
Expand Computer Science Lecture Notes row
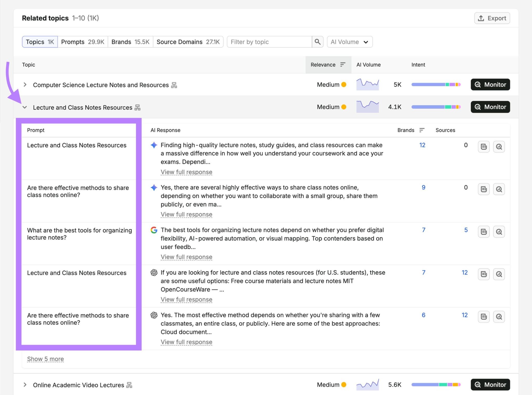pos(25,85)
